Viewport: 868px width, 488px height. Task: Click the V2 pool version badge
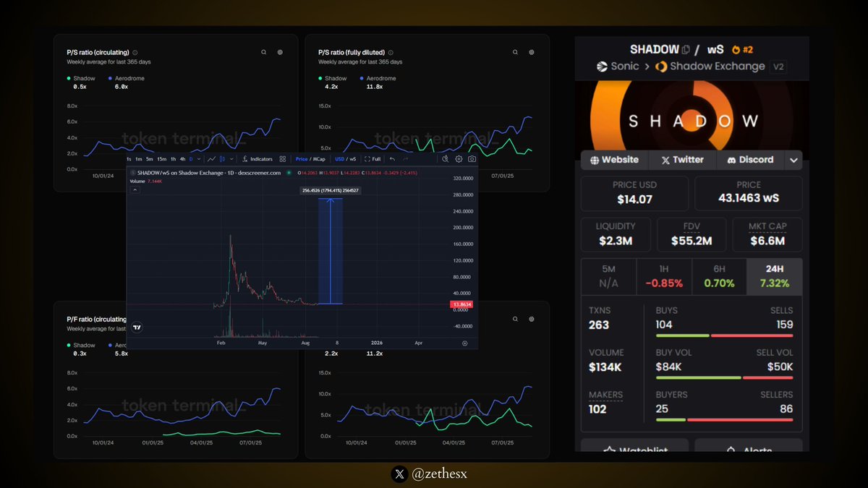779,67
